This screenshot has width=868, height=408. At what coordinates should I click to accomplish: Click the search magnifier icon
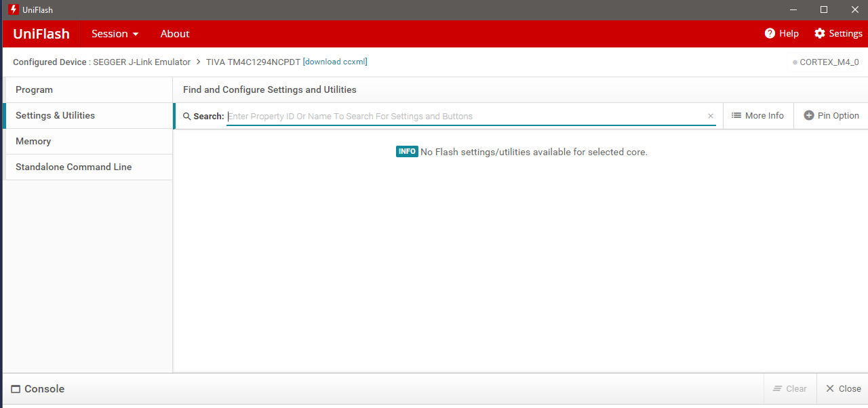point(187,117)
